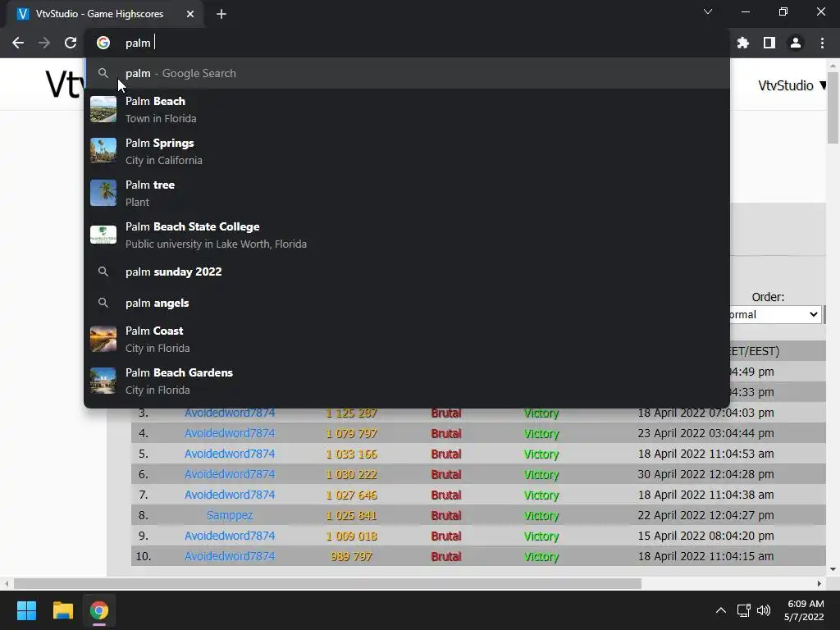
Task: Click the network icon in system tray
Action: pos(743,610)
